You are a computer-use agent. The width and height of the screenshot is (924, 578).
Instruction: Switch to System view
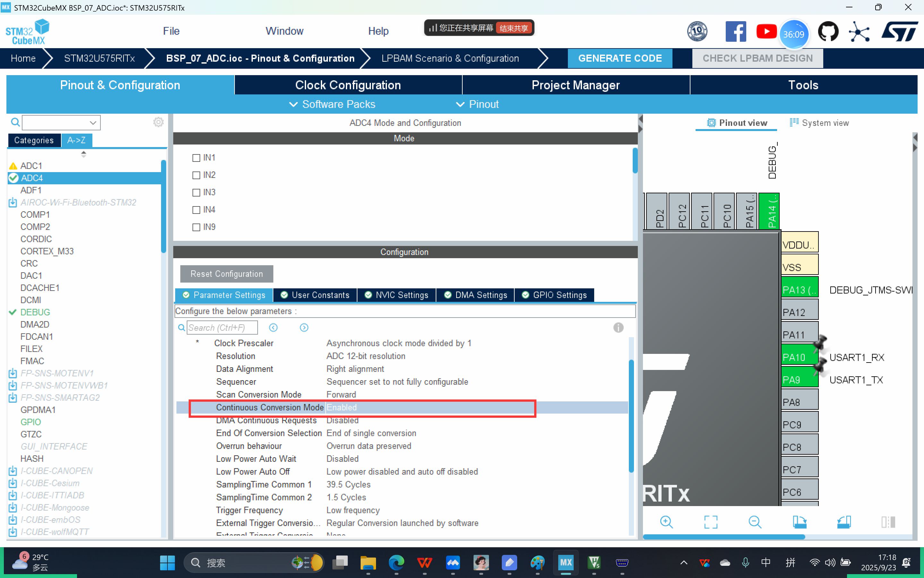click(819, 123)
